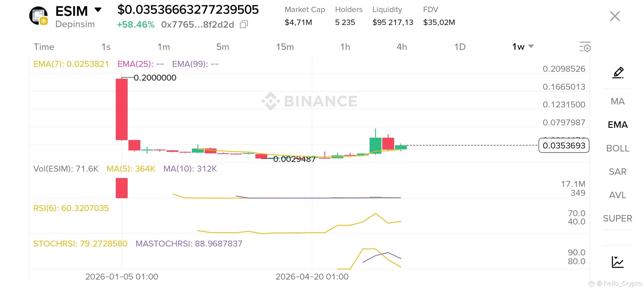
Task: Click the EMA(25) legend label
Action: (x=141, y=64)
